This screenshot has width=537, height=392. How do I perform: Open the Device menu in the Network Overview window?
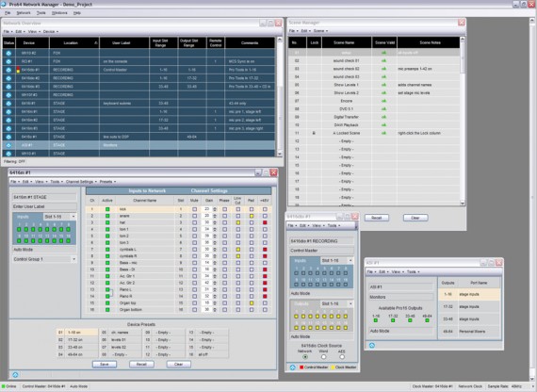coord(50,31)
